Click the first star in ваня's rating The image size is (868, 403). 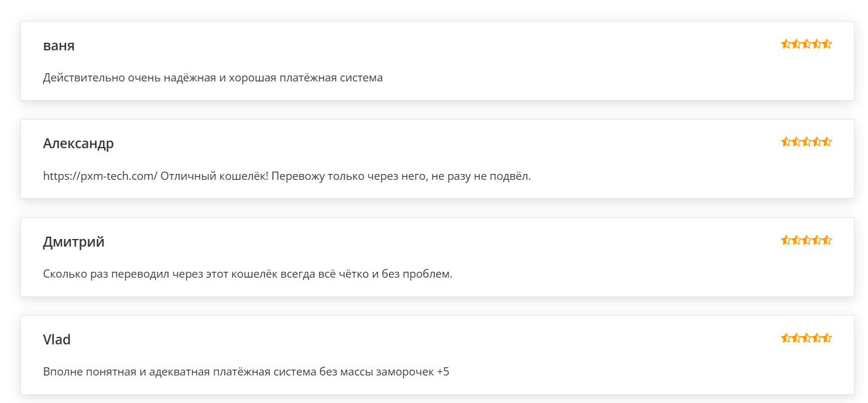click(786, 44)
